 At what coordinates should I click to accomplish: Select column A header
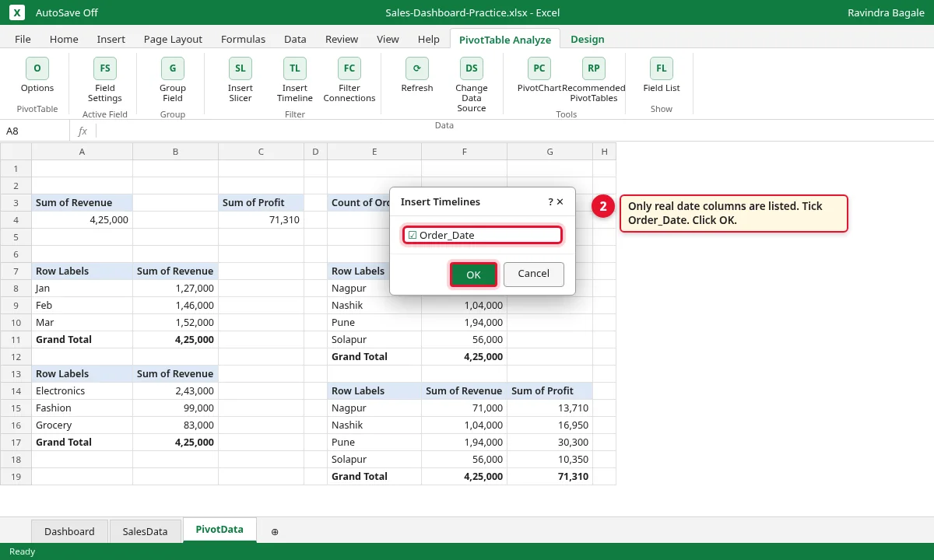point(83,152)
